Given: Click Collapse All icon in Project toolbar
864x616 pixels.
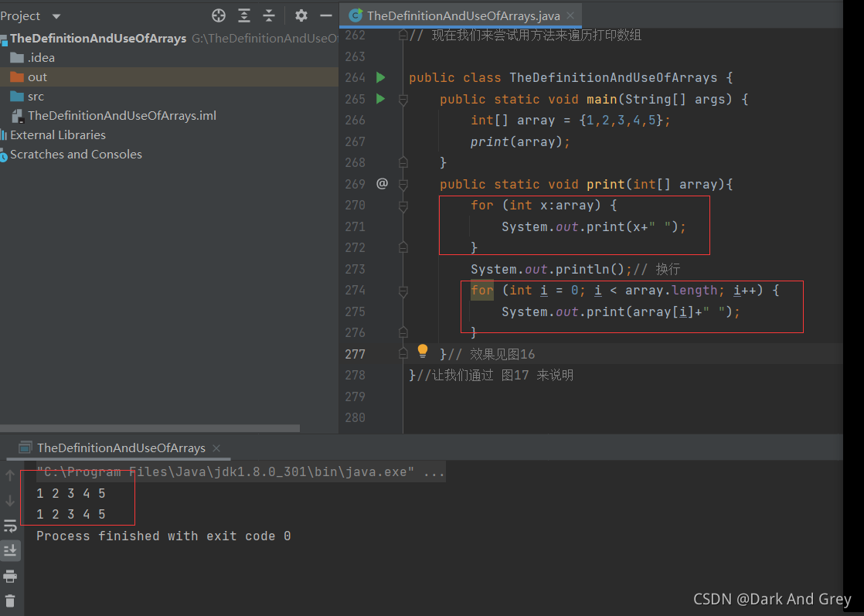Looking at the screenshot, I should pos(269,15).
